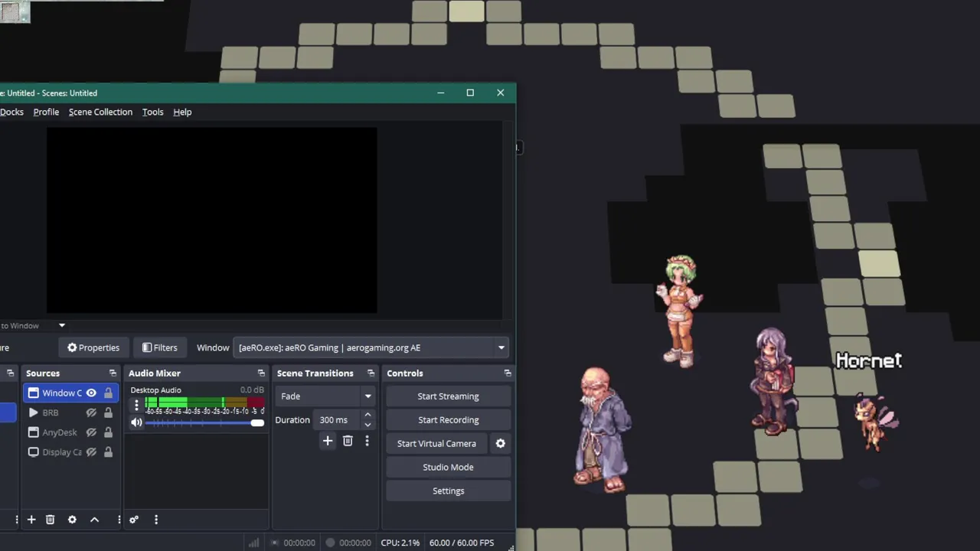Open the Scene Collection menu

[x=100, y=112]
